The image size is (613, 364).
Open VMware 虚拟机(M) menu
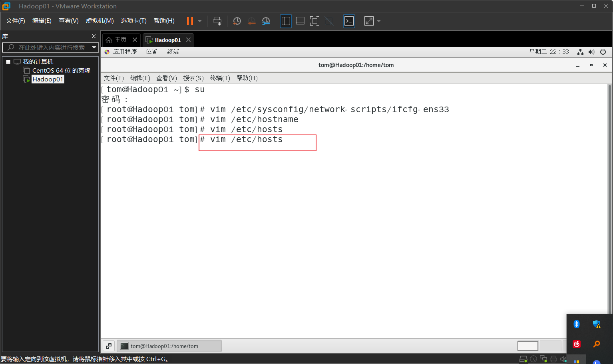click(100, 21)
